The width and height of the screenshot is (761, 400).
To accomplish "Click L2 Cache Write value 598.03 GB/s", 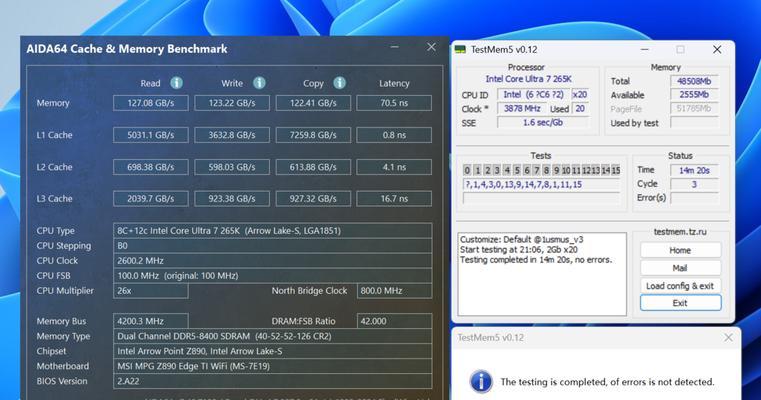I will (x=232, y=167).
